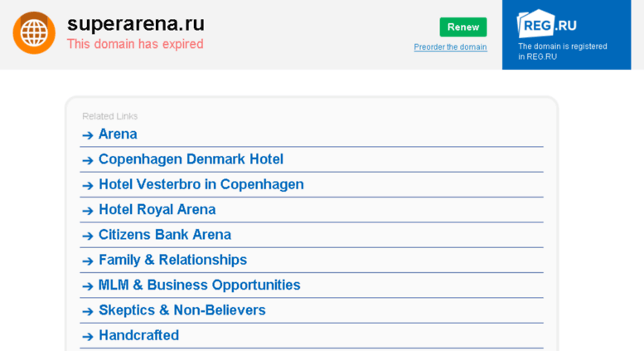This screenshot has width=644, height=351.
Task: Click the arrow icon beside Arena
Action: [x=88, y=134]
